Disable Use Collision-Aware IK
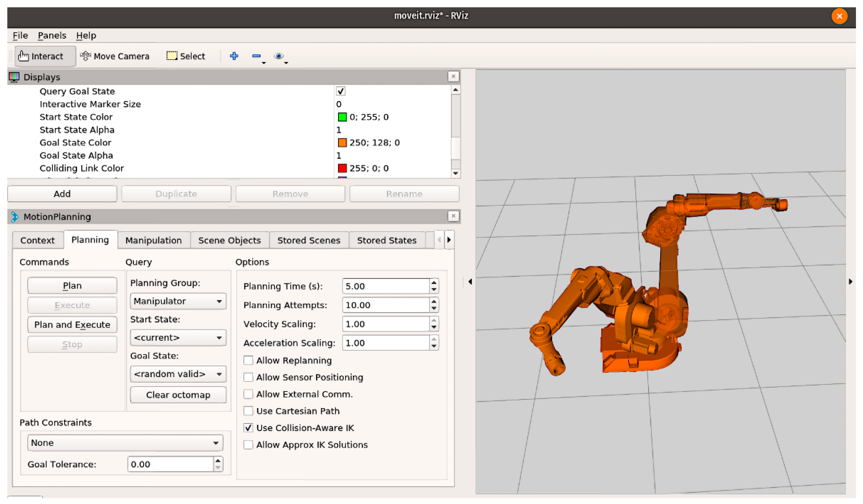 (248, 428)
